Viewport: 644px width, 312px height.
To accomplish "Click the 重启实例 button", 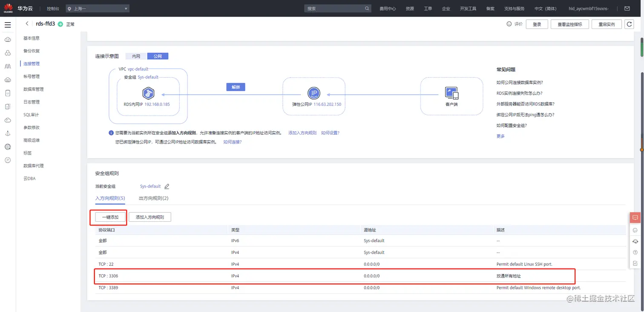I will tap(607, 24).
